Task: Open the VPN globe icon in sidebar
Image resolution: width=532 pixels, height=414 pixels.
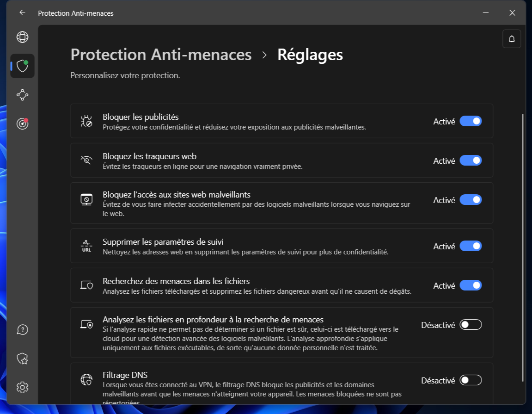Action: tap(22, 37)
